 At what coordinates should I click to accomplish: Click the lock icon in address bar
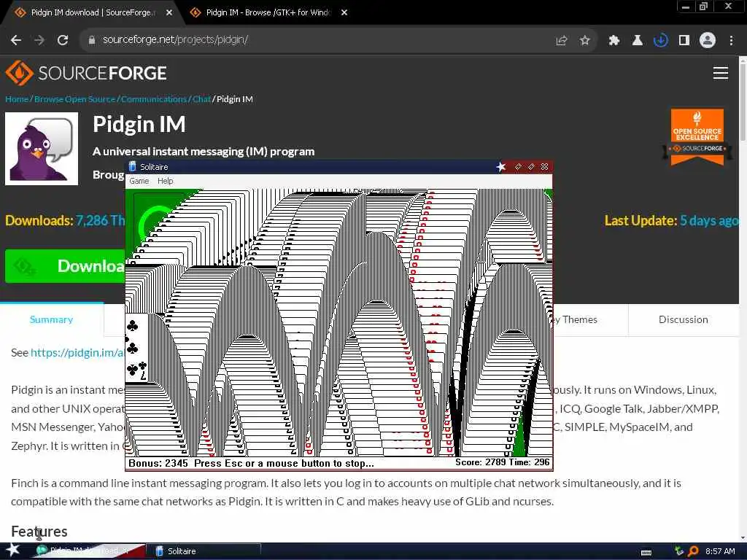click(92, 40)
